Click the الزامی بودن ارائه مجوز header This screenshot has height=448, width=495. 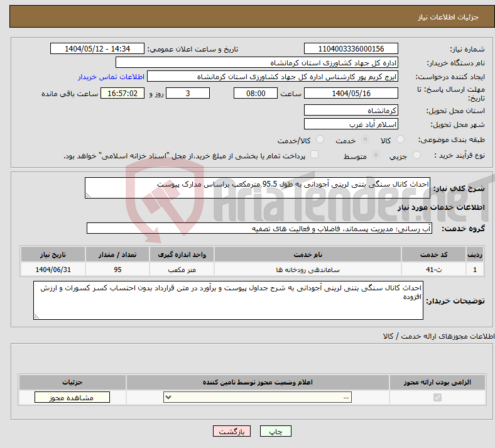(x=437, y=382)
